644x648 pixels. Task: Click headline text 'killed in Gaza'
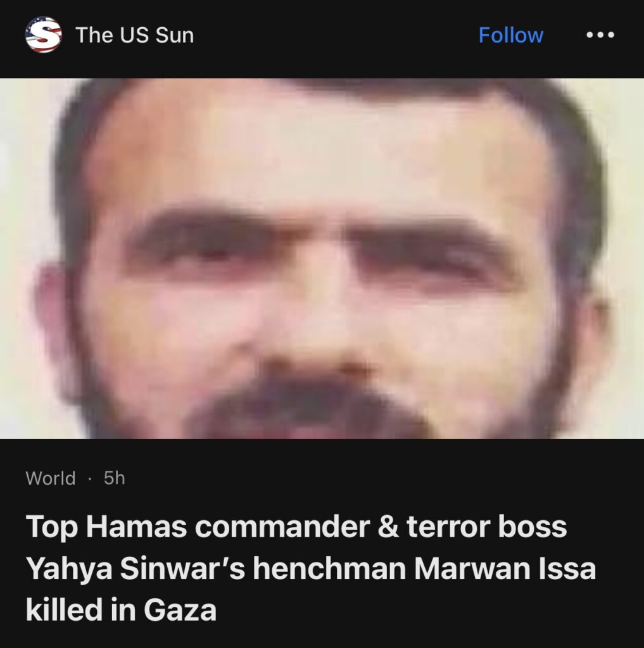121,610
